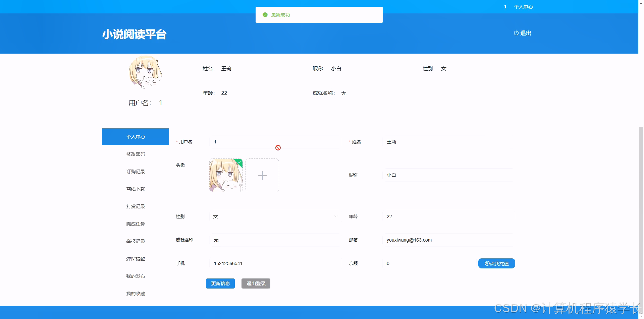Image resolution: width=644 pixels, height=319 pixels.
Task: Click the 成就名称： 无 summary text
Action: coord(330,93)
